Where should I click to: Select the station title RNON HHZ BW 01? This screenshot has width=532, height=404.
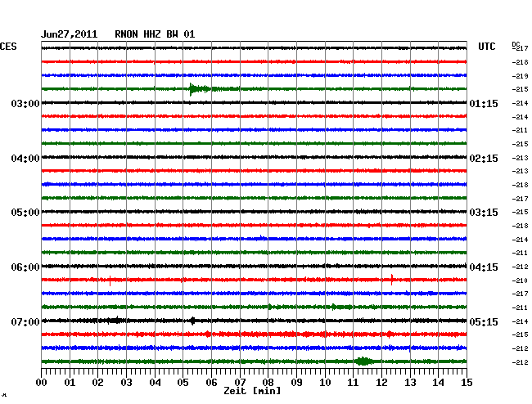pyautogui.click(x=155, y=34)
